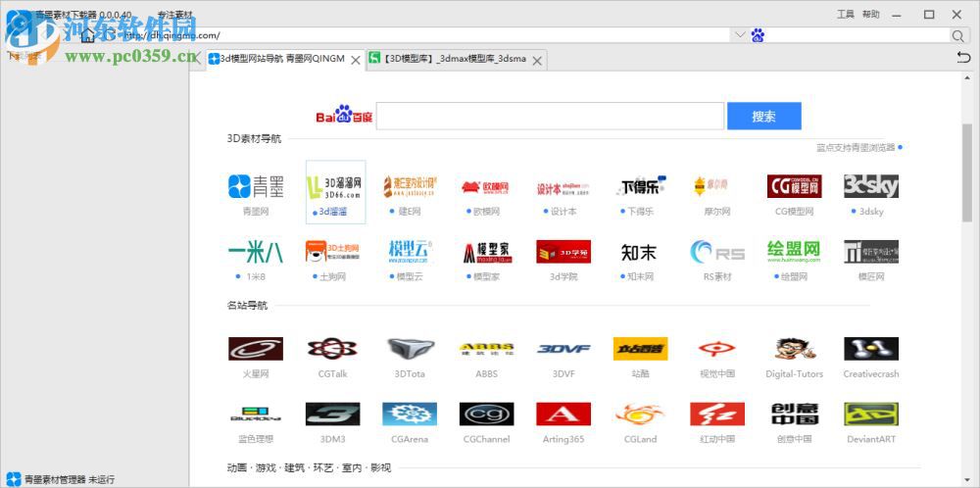Open the Digital-Tutors cartoon icon
Screen dimensions: 980x488
pyautogui.click(x=795, y=349)
